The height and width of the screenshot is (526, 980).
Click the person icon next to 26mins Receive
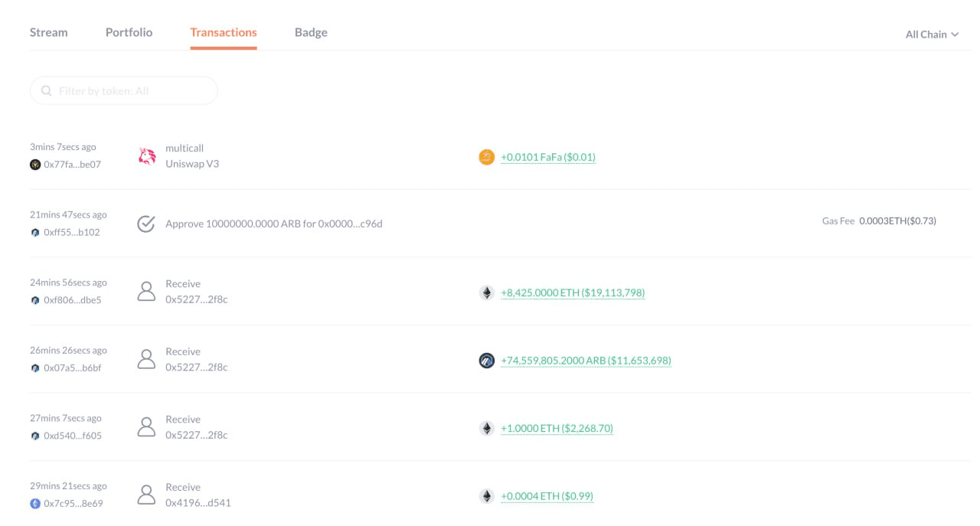(x=146, y=360)
